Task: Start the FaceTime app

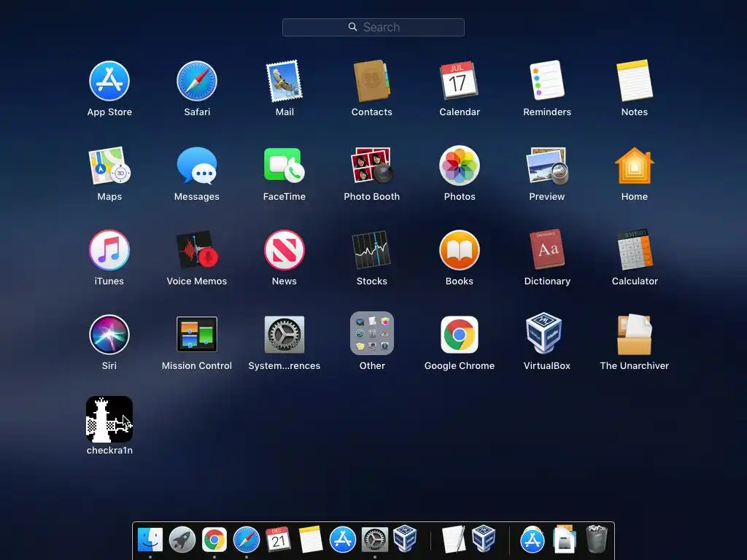Action: tap(285, 165)
